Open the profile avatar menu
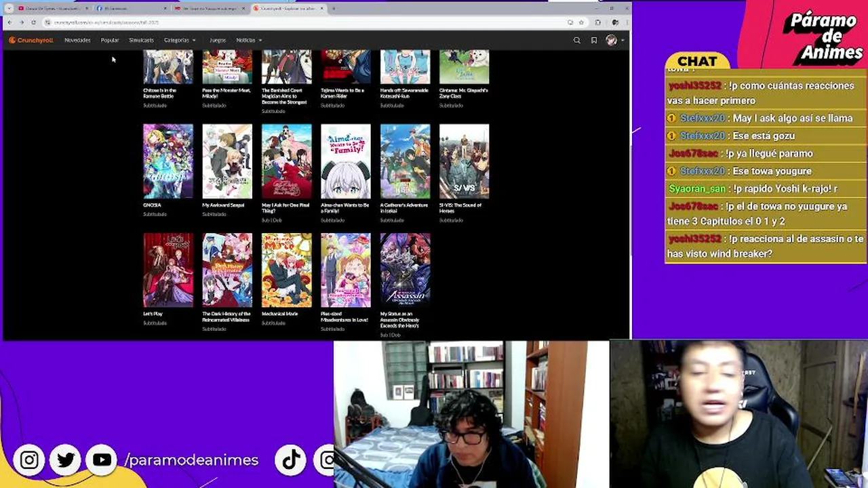 coord(612,40)
